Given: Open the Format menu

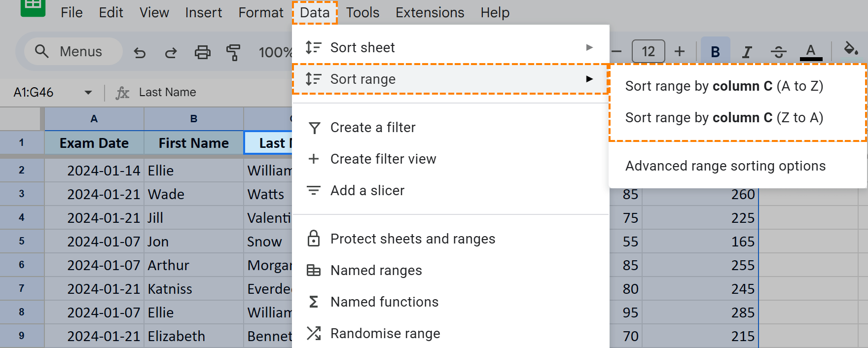Looking at the screenshot, I should pos(261,12).
